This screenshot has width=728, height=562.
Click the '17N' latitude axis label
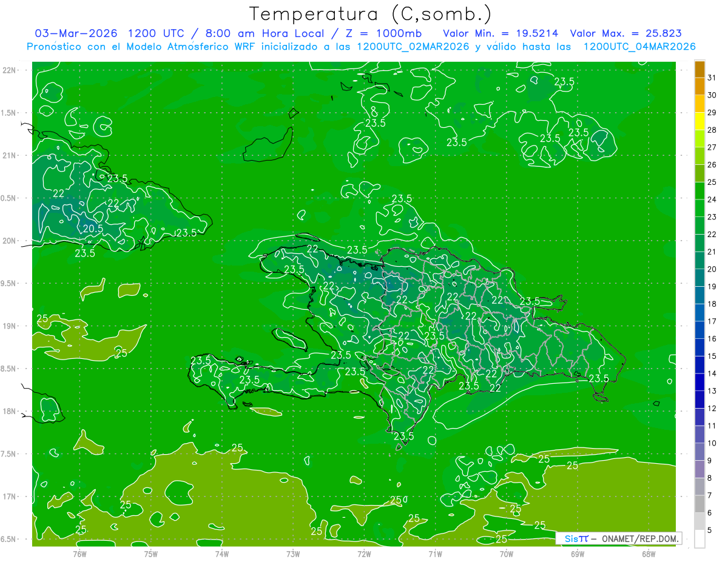(9, 497)
